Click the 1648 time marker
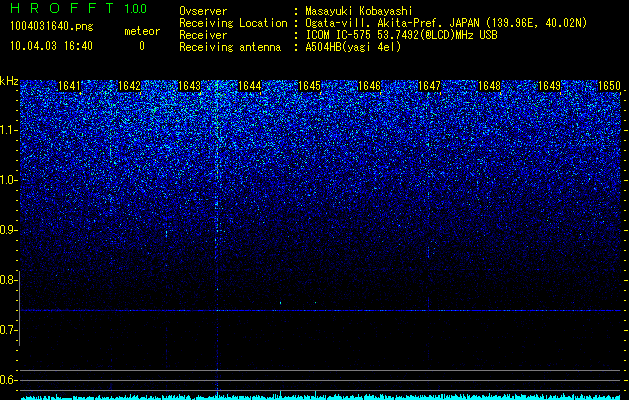629x400 pixels. point(489,86)
